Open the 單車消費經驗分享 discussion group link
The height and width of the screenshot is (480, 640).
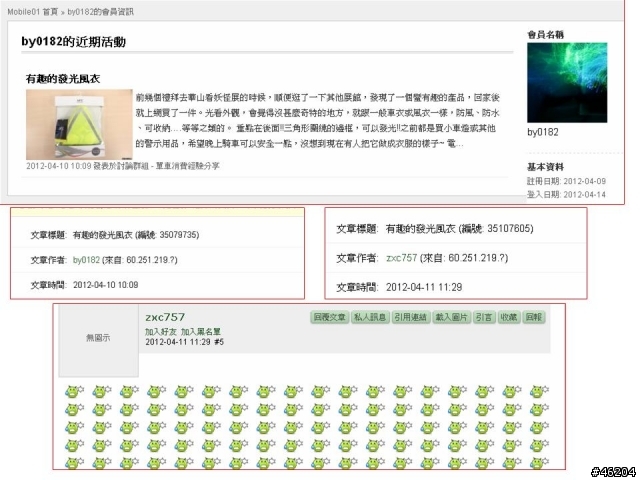coord(188,166)
